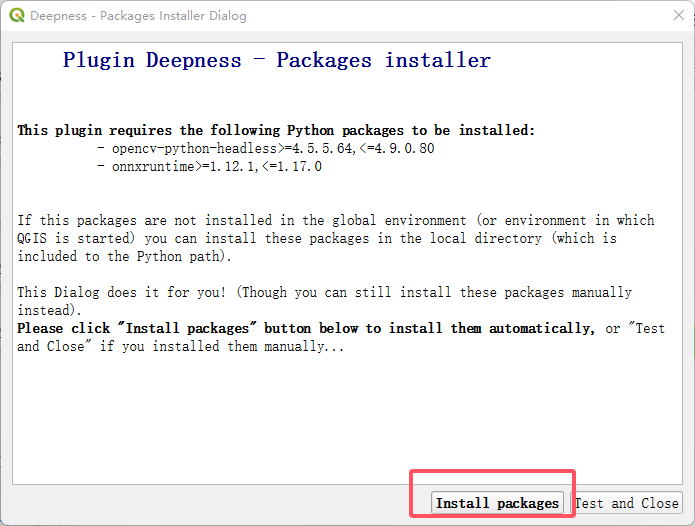Click the "This Dialog does it for you!" line
This screenshot has height=526, width=695.
[x=324, y=292]
